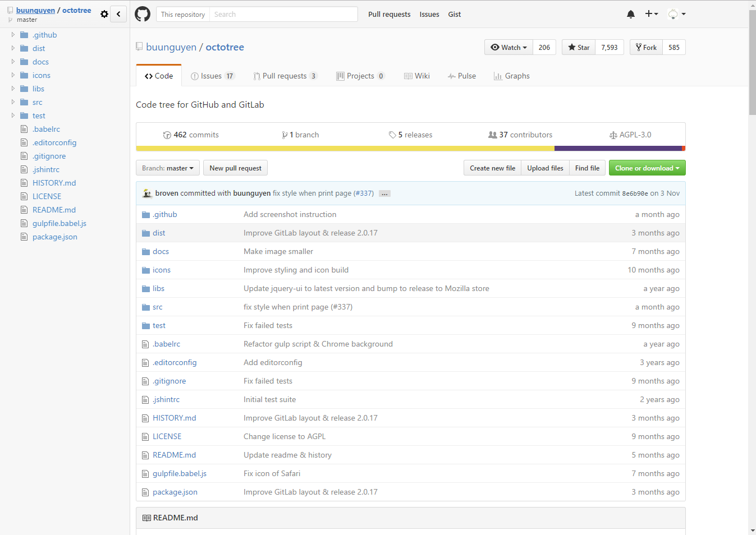Viewport: 756px width, 535px height.
Task: Expand the dist folder in sidebar tree
Action: tap(13, 48)
